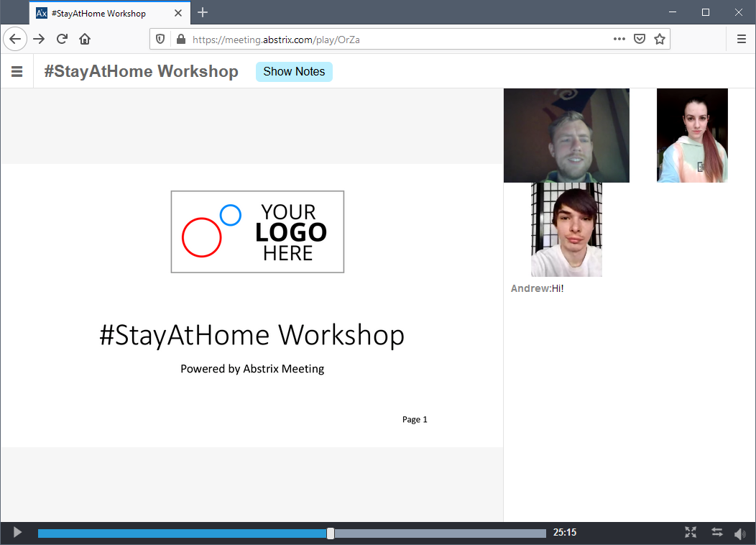
Task: Save page to Pocket
Action: point(640,39)
